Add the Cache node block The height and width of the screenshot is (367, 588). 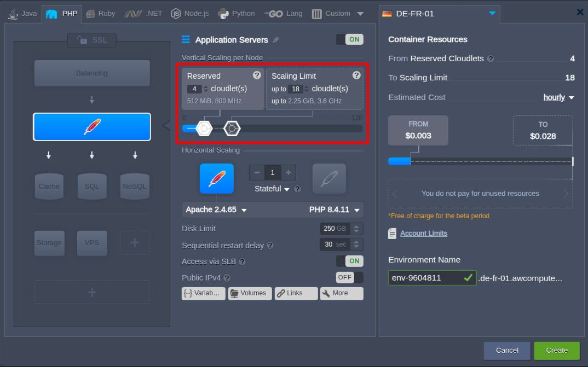coord(49,186)
